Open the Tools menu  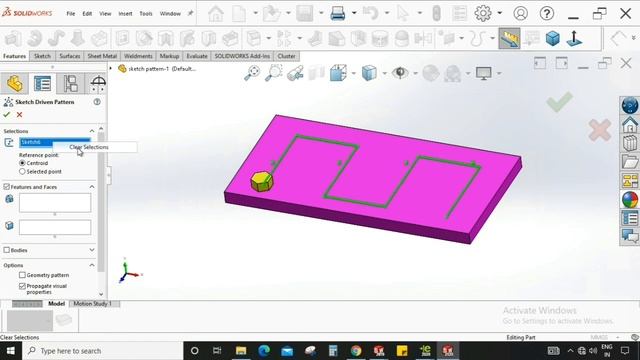(x=146, y=13)
